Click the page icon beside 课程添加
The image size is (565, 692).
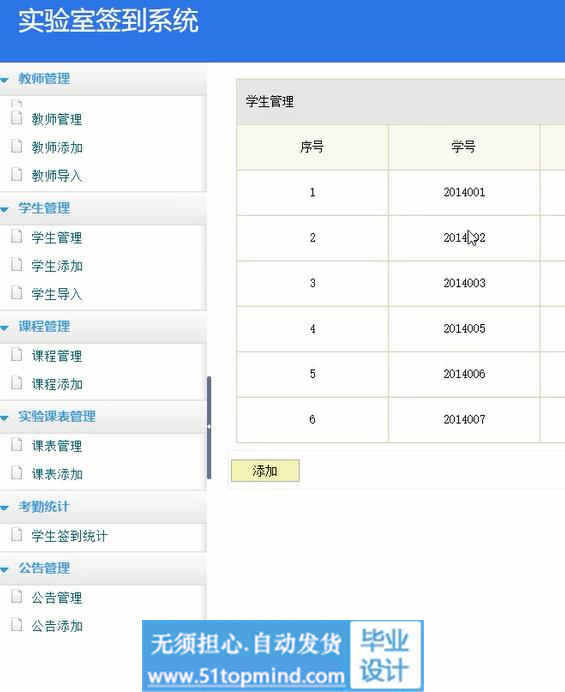point(16,383)
